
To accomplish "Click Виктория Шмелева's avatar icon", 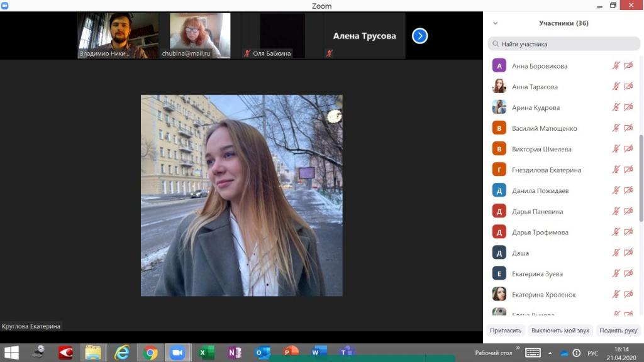I will pos(499,149).
